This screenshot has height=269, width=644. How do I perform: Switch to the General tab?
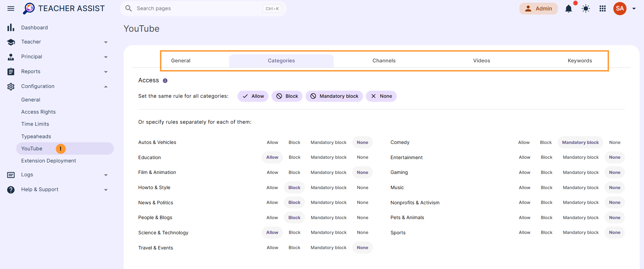pos(181,61)
